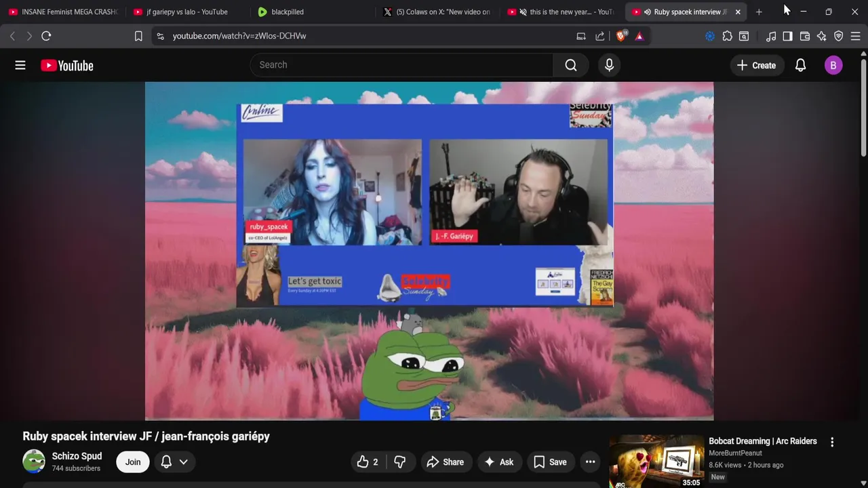
Task: Click '8.6K views • 2 hours ago' text
Action: tap(746, 465)
